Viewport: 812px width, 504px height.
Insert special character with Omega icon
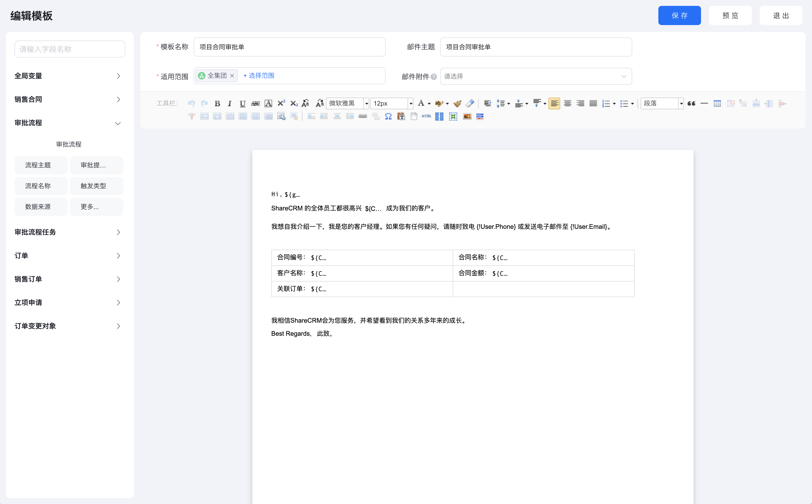point(388,116)
